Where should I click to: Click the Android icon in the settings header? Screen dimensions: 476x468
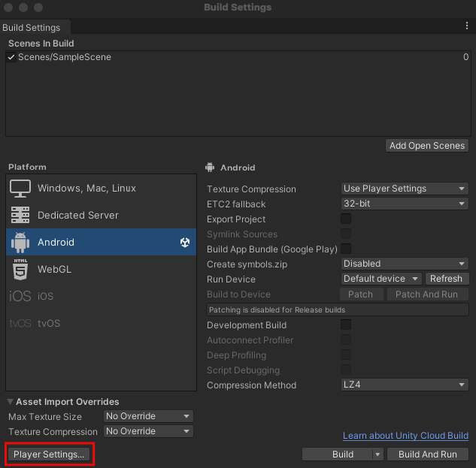point(210,167)
